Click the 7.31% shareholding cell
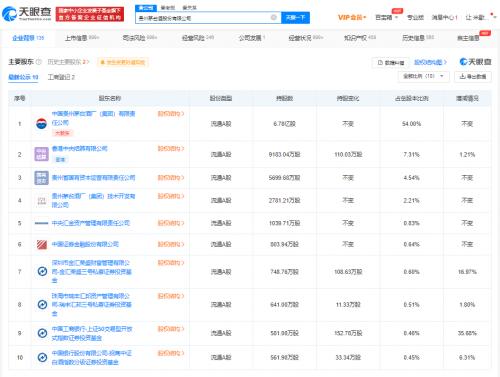 point(411,154)
